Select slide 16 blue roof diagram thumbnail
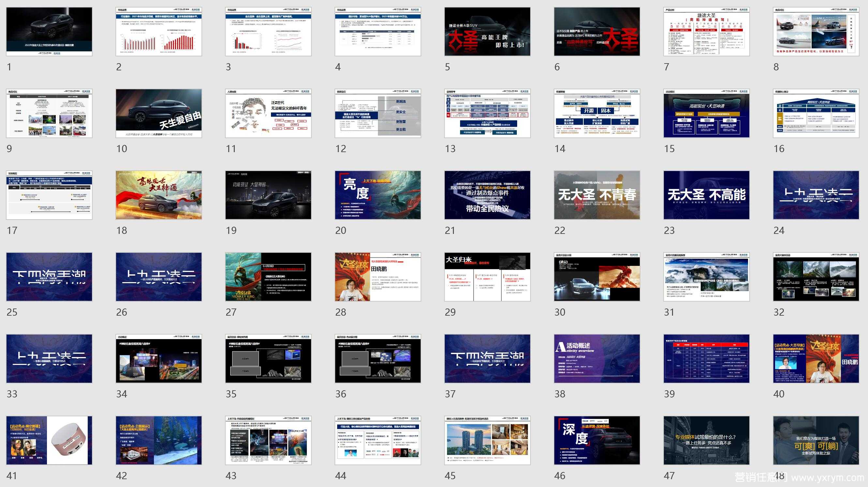Viewport: 868px width, 487px height. [x=816, y=113]
